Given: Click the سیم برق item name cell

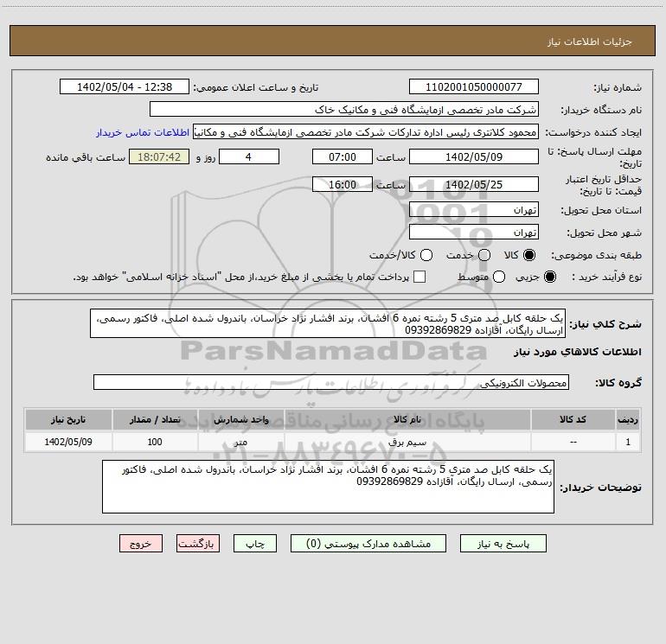Looking at the screenshot, I should [x=407, y=442].
